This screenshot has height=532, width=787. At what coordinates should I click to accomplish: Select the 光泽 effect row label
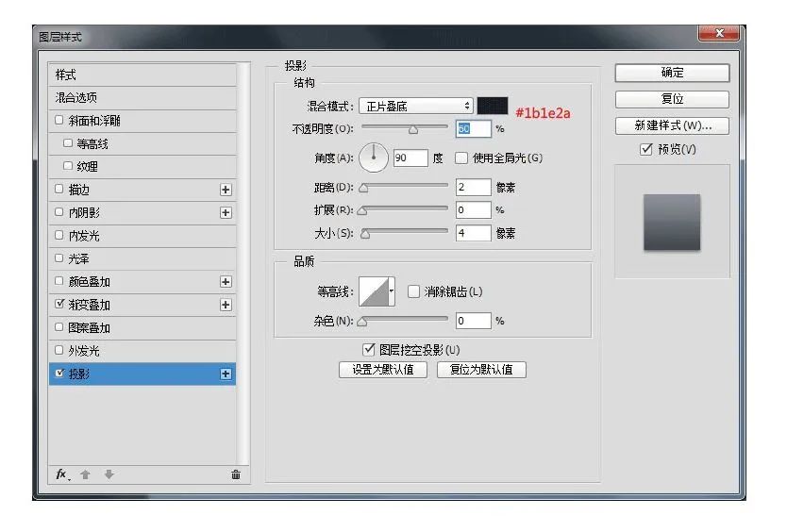click(78, 259)
